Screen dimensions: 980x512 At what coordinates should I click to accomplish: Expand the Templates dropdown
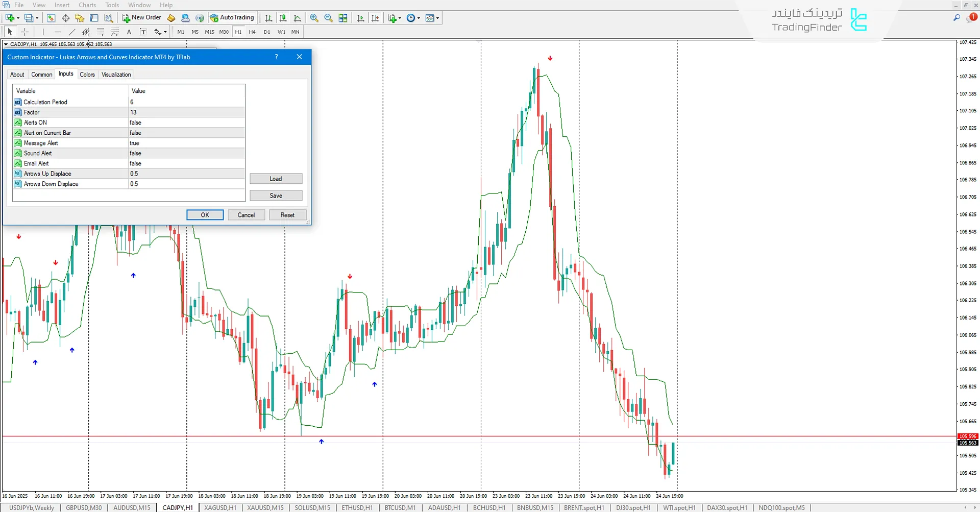pos(437,18)
